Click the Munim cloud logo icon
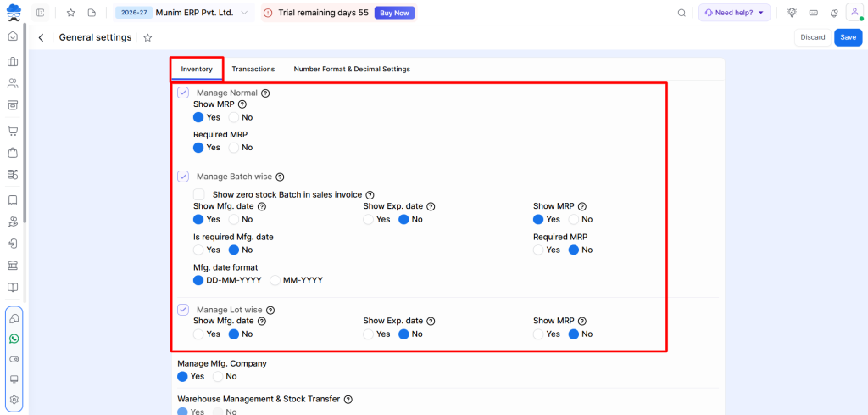 point(13,12)
